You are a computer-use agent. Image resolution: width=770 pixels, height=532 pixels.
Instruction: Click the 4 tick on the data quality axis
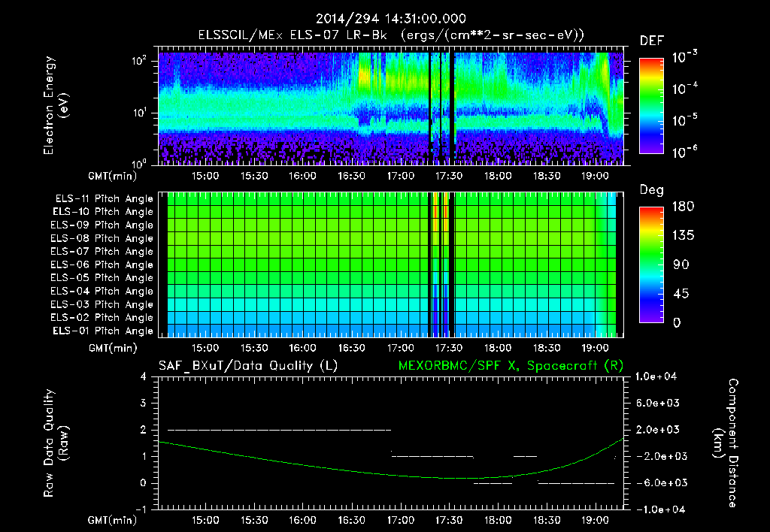point(144,376)
